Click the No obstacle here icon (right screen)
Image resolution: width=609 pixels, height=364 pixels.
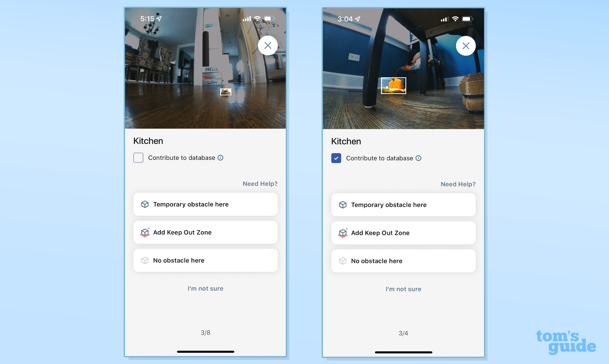(343, 260)
